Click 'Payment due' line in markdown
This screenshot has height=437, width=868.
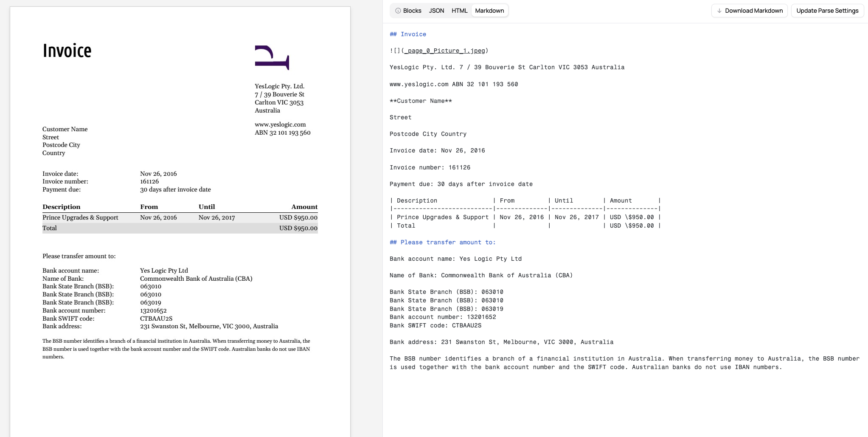461,184
